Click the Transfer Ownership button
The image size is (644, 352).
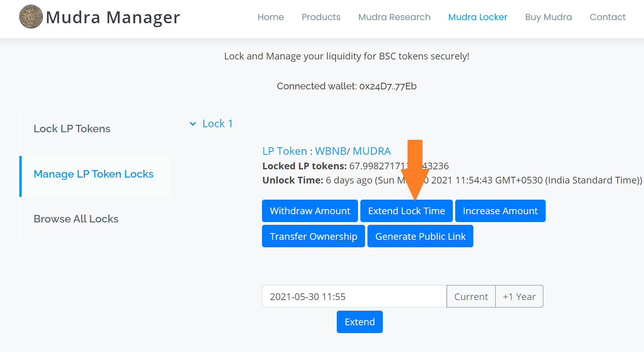coord(314,236)
